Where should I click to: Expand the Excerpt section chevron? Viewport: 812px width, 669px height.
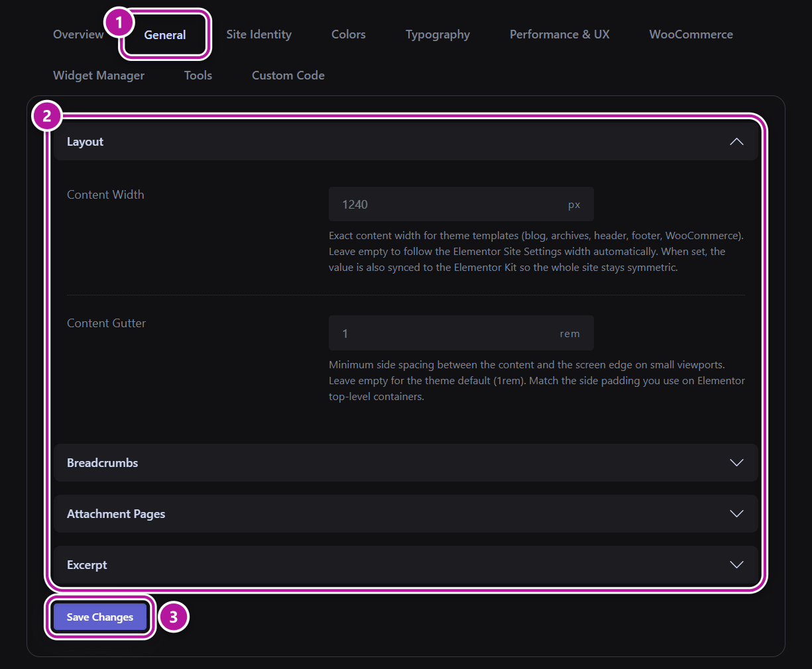coord(736,564)
